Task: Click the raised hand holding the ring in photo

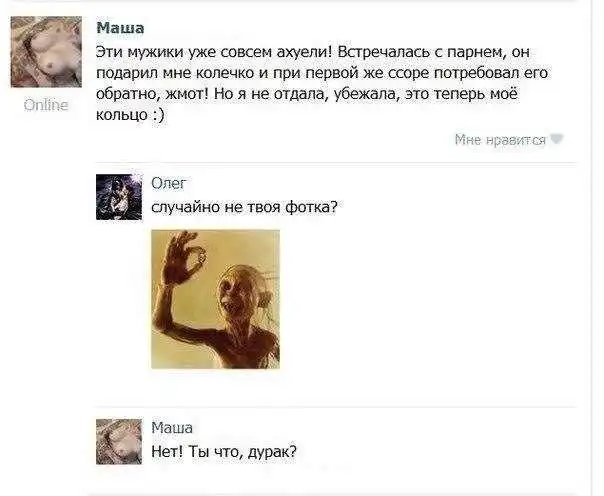Action: [184, 257]
